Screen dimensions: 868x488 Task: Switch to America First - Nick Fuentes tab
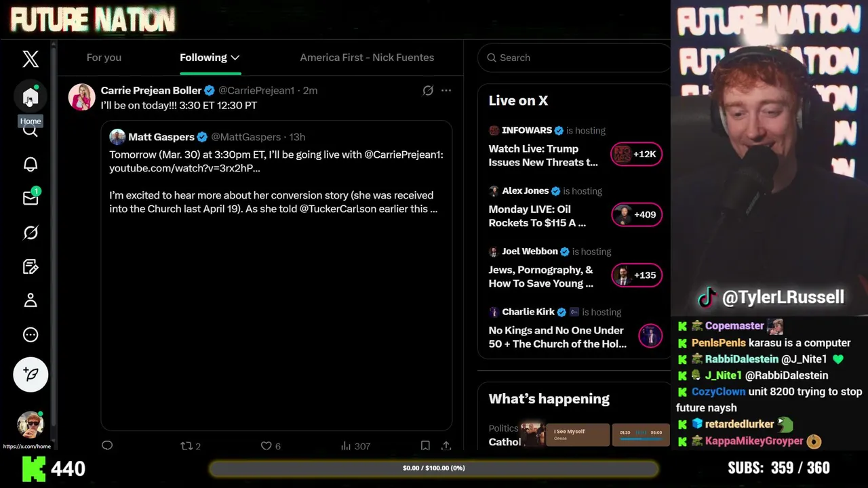[367, 58]
